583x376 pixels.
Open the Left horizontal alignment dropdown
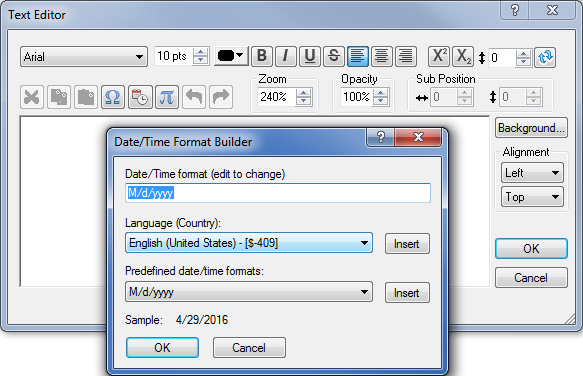point(532,173)
